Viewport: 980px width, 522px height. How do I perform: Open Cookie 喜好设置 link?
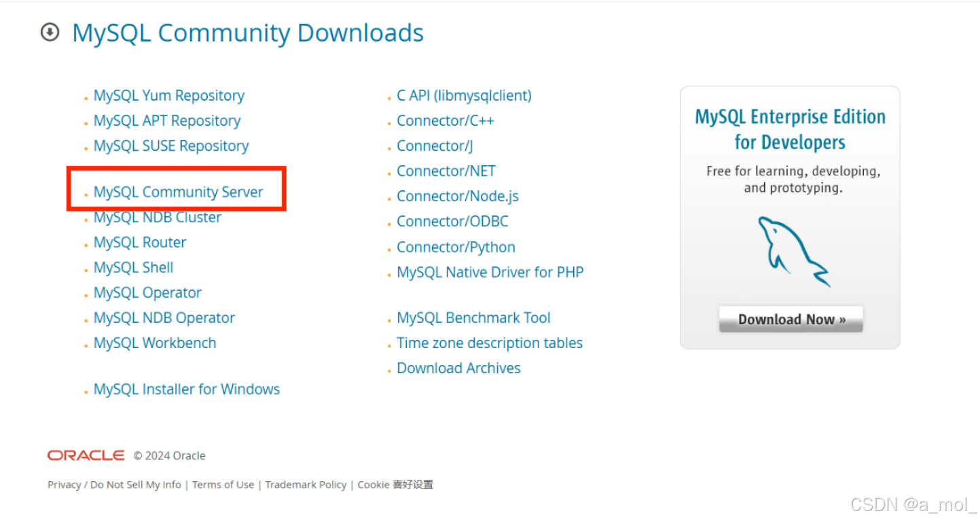(x=395, y=485)
